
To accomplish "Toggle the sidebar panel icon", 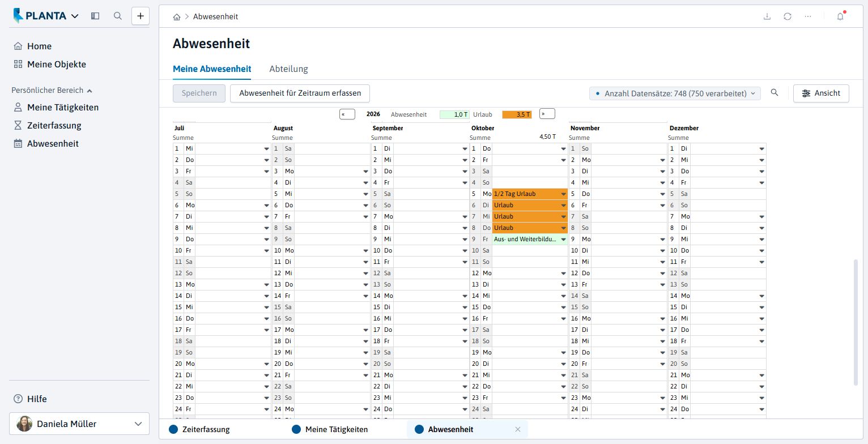I will coord(95,16).
